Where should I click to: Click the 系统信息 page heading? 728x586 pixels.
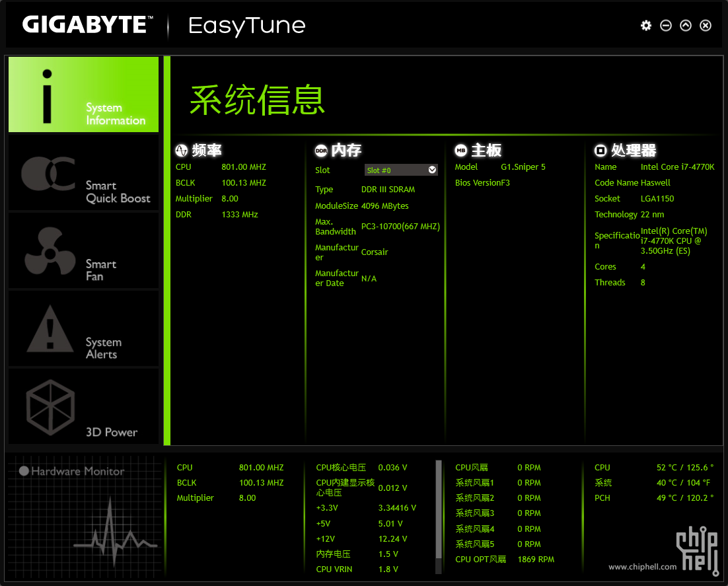tap(257, 100)
